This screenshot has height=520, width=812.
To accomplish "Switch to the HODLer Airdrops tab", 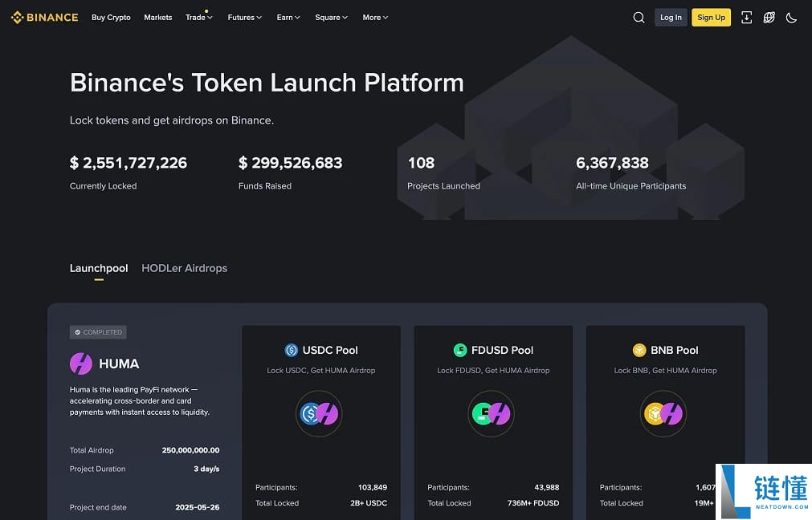I will [x=184, y=268].
